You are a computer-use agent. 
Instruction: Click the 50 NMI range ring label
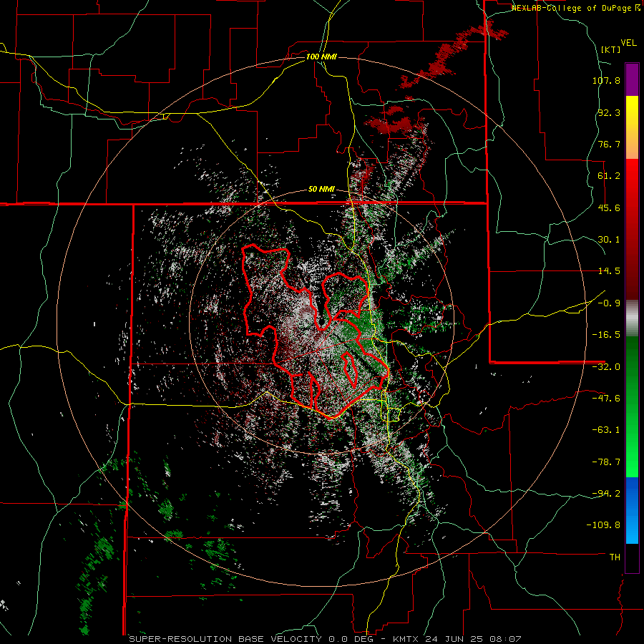pos(321,190)
